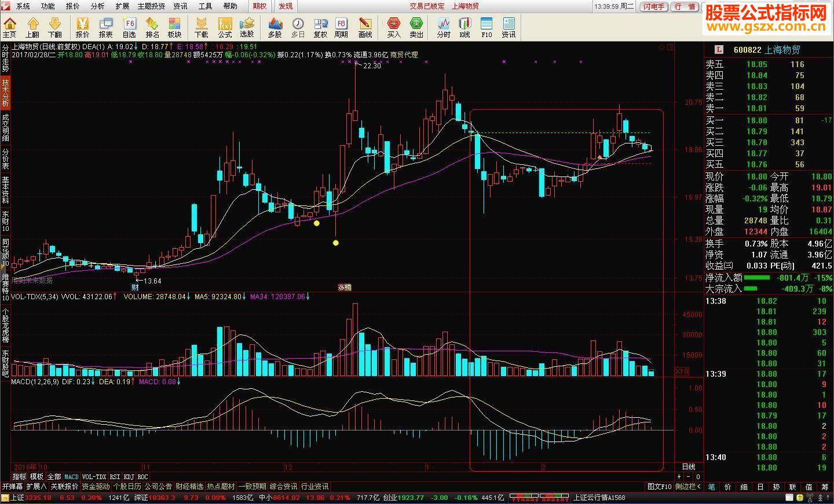Open 资金驱动 bottom tab
Viewport: 834px width, 504px height.
click(x=96, y=487)
